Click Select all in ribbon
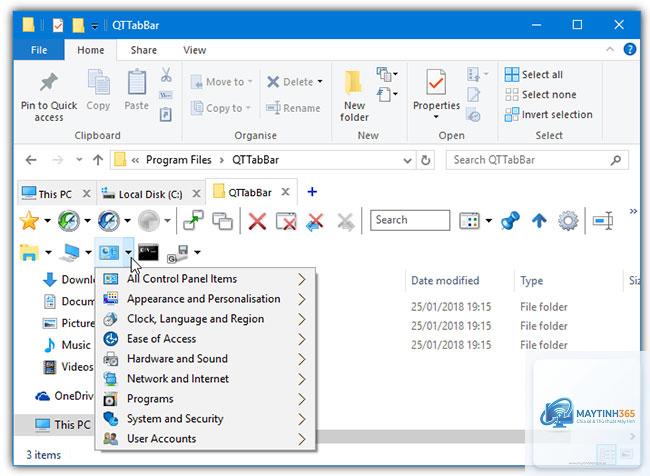Screen dimensions: 650x476 (x=534, y=75)
